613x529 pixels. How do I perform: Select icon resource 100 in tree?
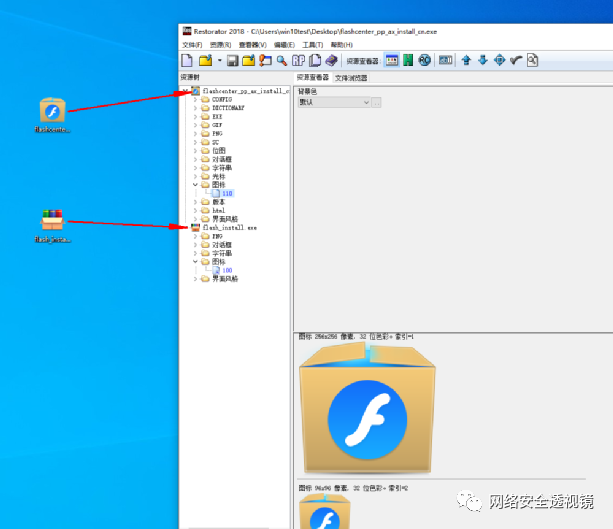(x=227, y=271)
